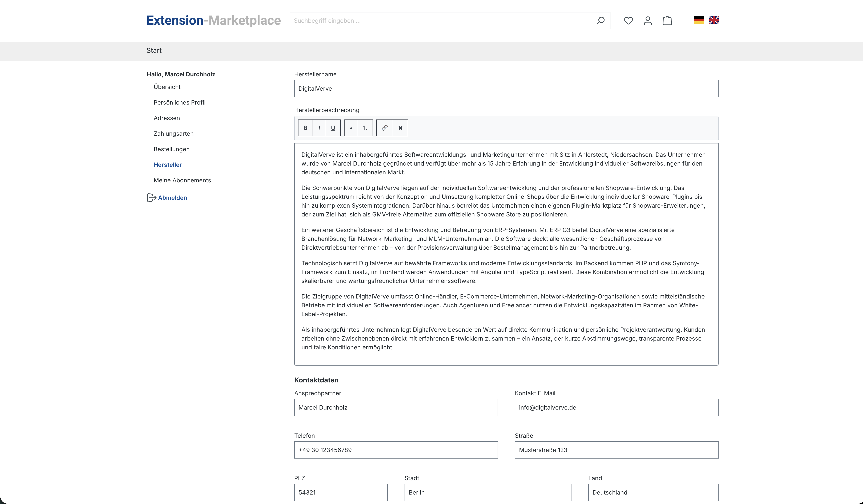The image size is (863, 504).
Task: Open the user account icon
Action: tap(648, 21)
